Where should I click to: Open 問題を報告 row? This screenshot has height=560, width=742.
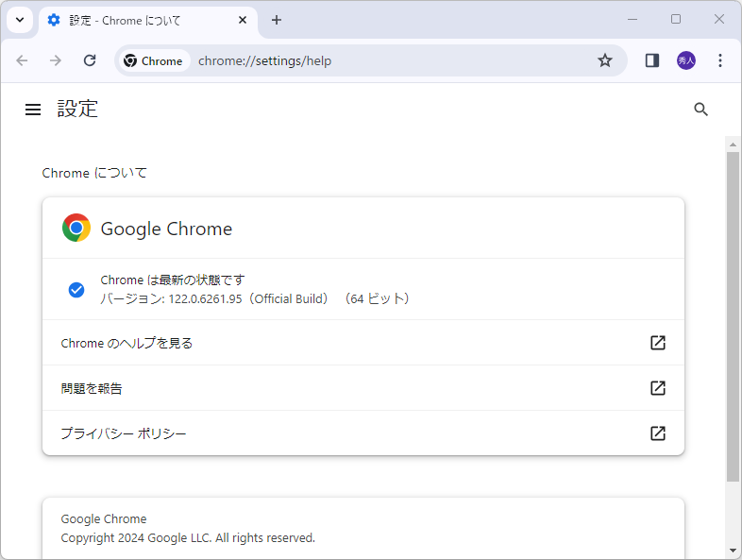363,388
